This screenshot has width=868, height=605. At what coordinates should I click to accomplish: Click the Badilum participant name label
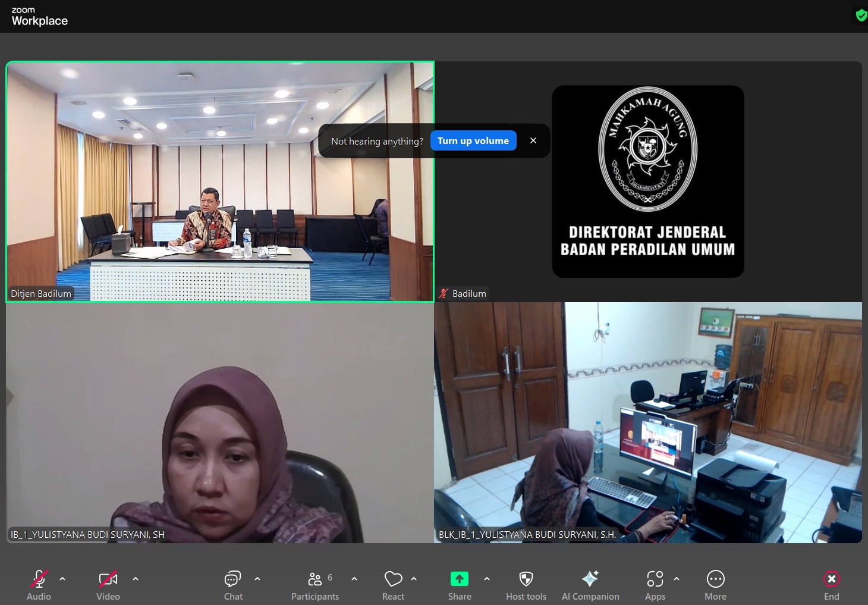(x=469, y=294)
